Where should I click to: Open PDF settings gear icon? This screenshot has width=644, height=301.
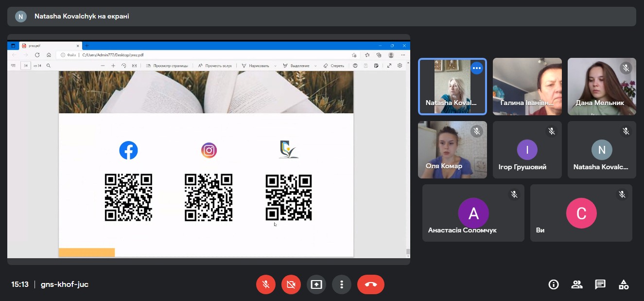pos(400,65)
